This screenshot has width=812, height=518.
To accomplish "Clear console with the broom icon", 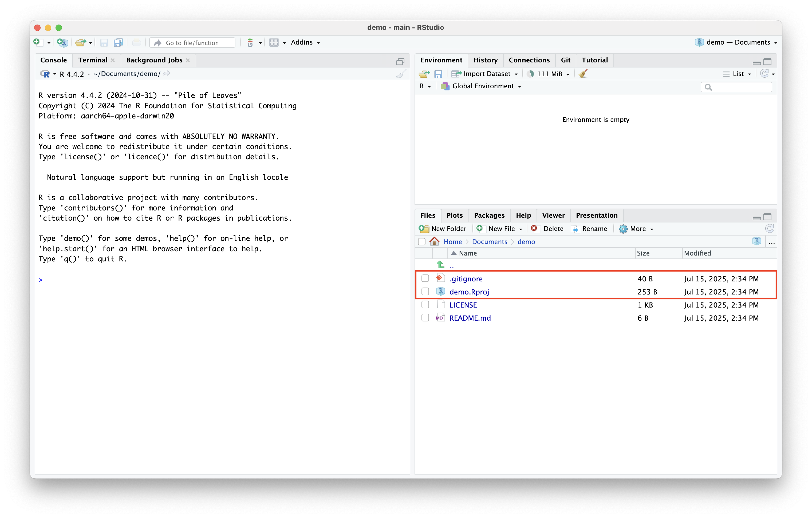I will [x=401, y=74].
